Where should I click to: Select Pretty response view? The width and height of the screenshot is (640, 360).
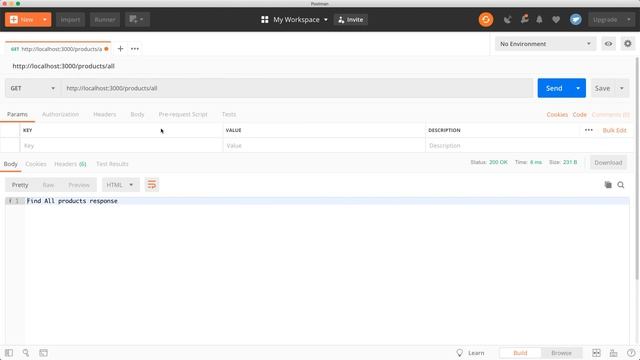click(20, 185)
